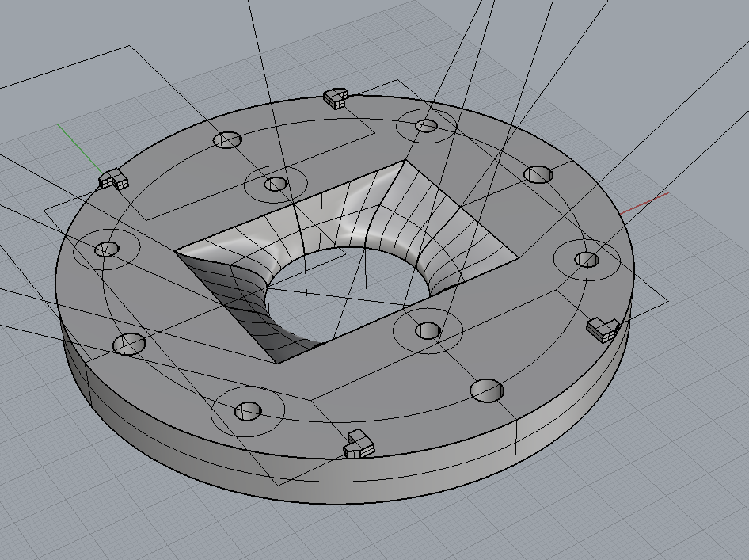Select the small bracket on the disc's far top edge
Viewport: 749px width, 560px height.
336,98
